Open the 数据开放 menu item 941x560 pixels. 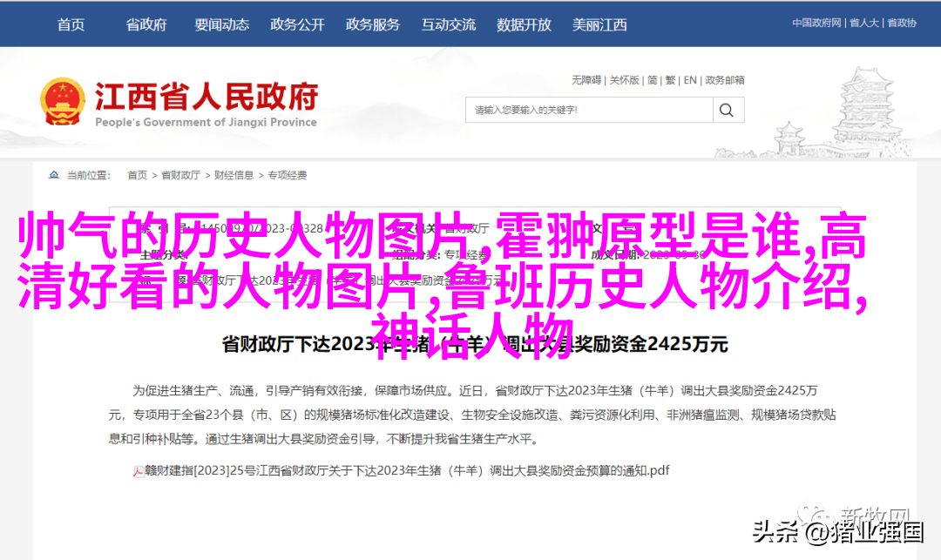[x=524, y=24]
